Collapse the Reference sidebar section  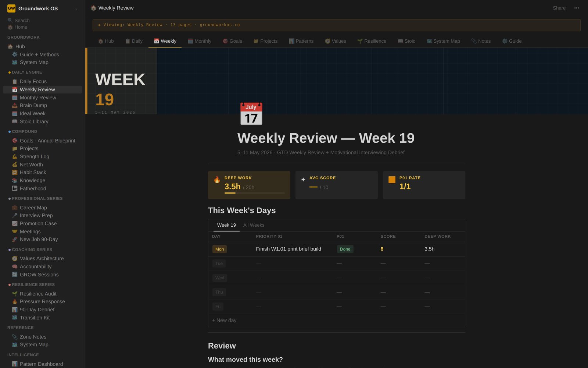(21, 328)
